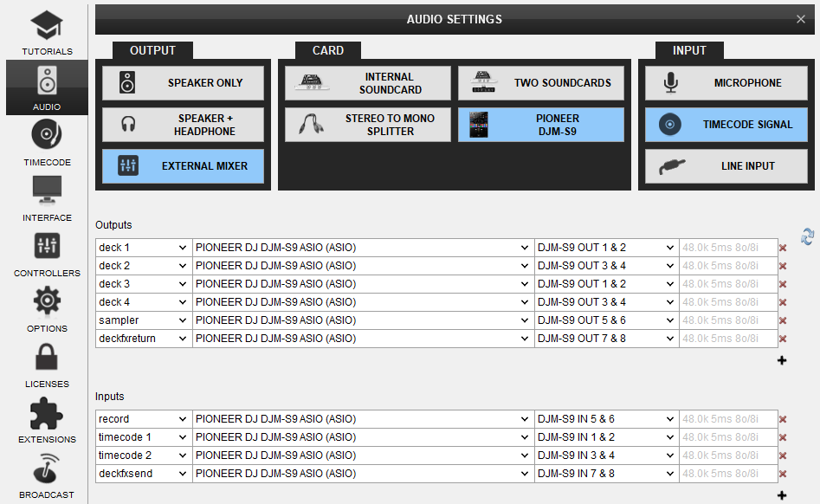Add a new output row with plus
The width and height of the screenshot is (820, 504).
[x=782, y=360]
